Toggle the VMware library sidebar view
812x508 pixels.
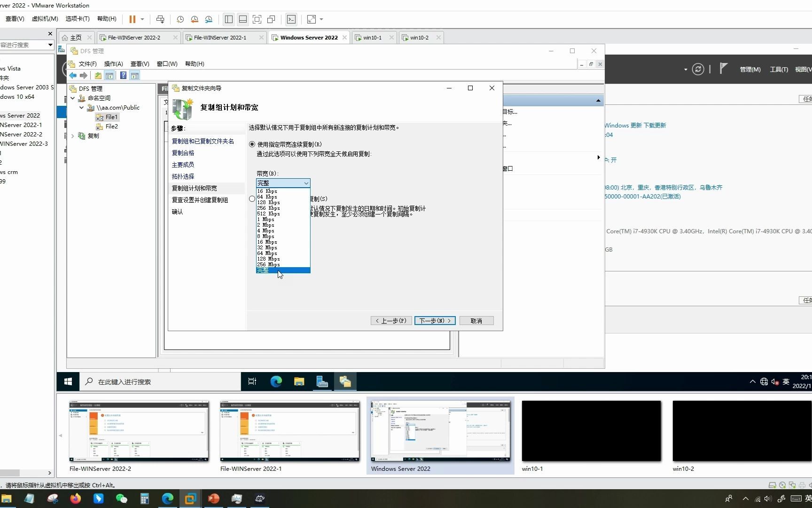[229, 19]
